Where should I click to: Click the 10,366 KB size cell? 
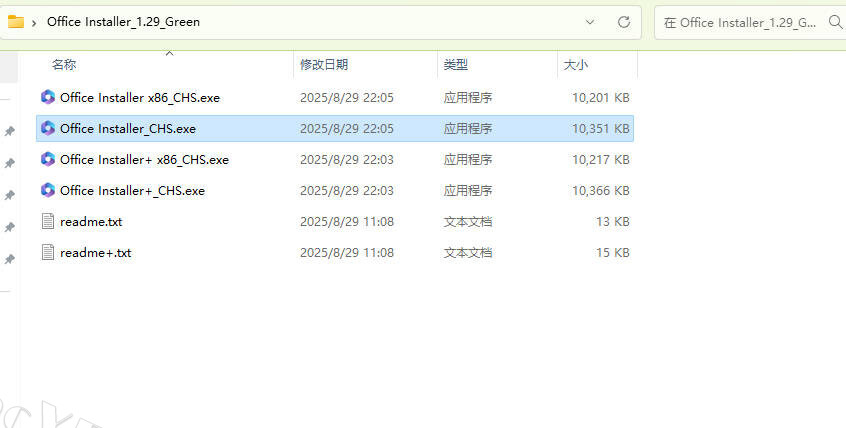tap(601, 191)
